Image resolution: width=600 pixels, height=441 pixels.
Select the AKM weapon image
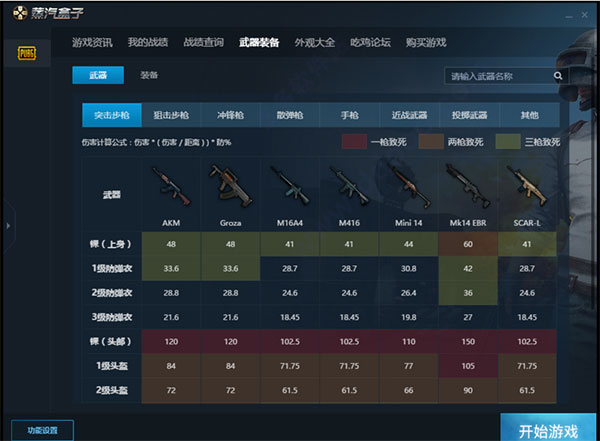click(x=171, y=186)
